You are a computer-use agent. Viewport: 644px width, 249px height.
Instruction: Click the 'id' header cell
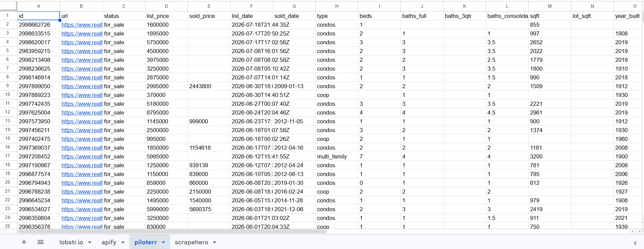39,16
